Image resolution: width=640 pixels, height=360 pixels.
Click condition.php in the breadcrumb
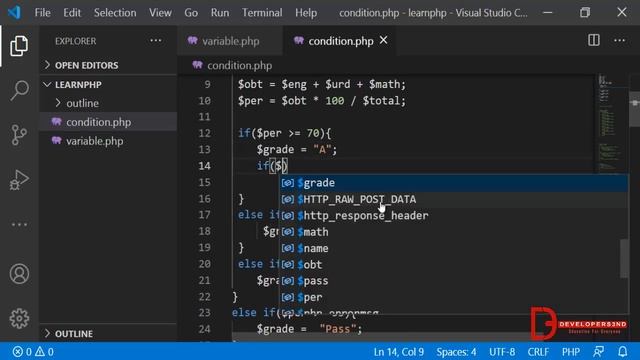click(x=239, y=65)
